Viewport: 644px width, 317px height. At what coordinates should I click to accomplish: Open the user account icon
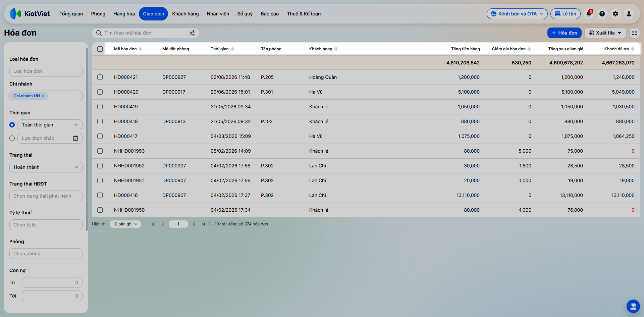click(629, 14)
